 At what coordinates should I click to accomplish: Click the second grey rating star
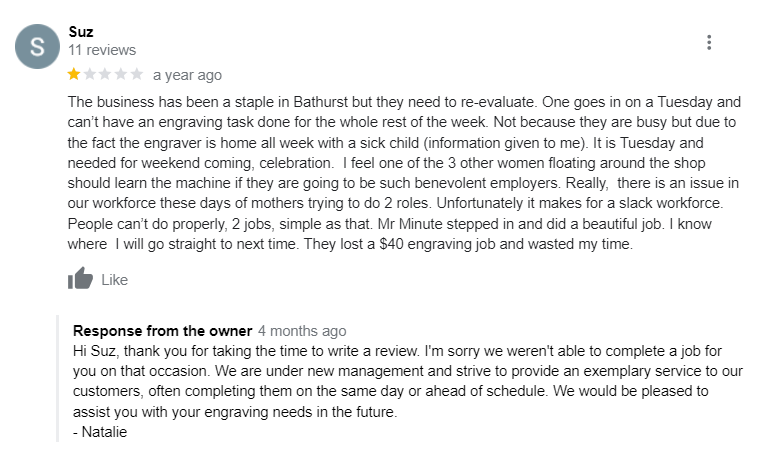tap(90, 74)
